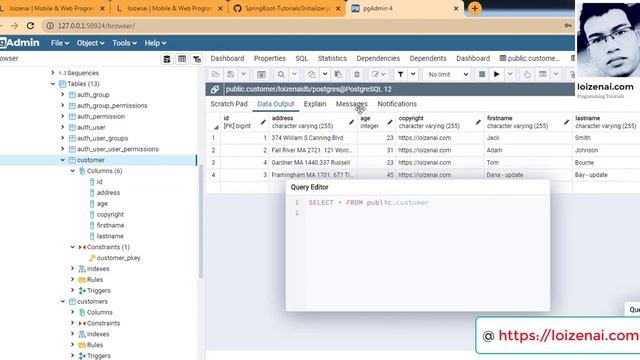
Task: Switch to the Dependencies tab
Action: point(378,58)
